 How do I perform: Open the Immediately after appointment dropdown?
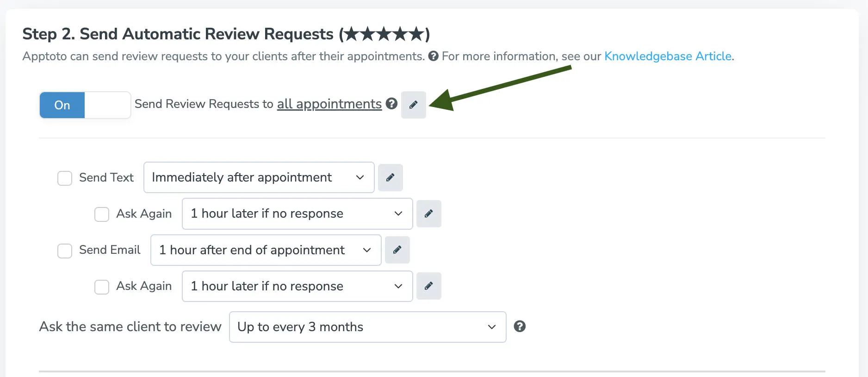click(x=258, y=177)
